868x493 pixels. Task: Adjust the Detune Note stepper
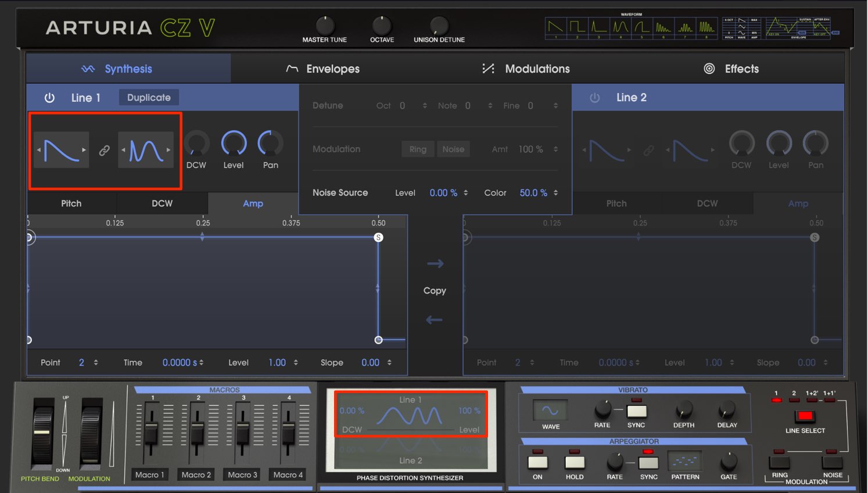tap(490, 106)
